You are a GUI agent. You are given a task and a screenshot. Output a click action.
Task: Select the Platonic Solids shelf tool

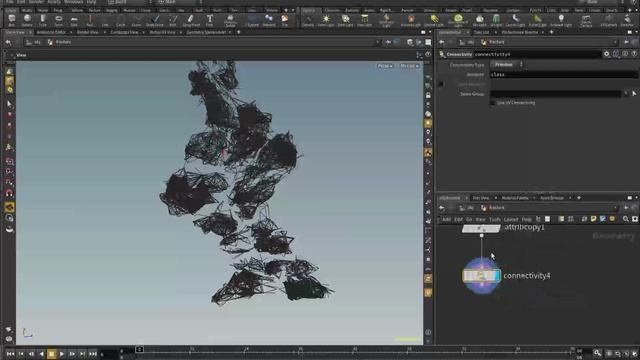tap(230, 20)
